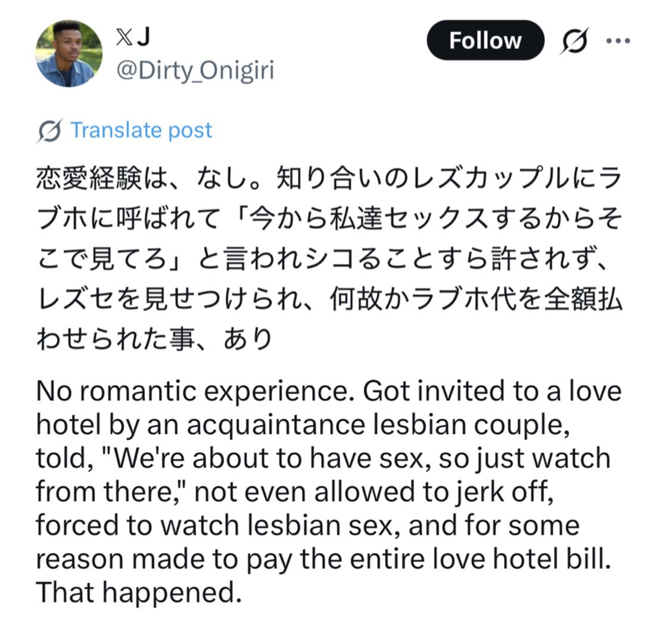This screenshot has width=672, height=627.
Task: Click the X logo beside name J
Action: tap(123, 38)
